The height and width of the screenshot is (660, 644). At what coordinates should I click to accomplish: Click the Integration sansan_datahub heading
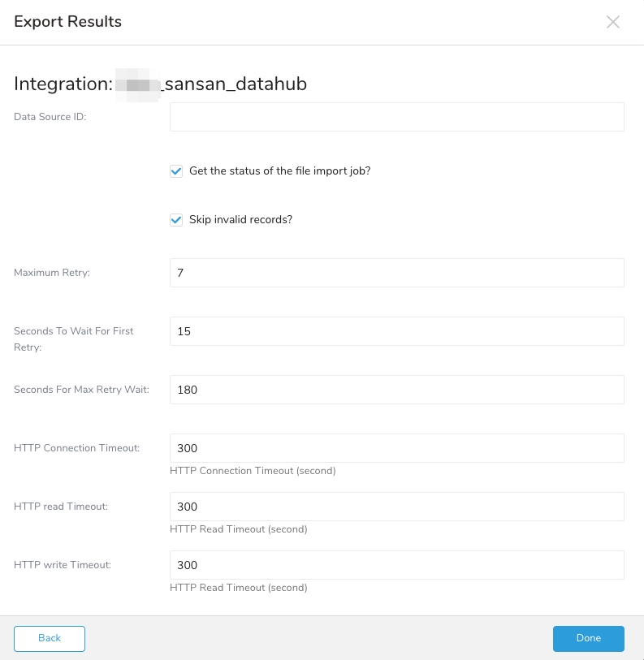(x=161, y=84)
